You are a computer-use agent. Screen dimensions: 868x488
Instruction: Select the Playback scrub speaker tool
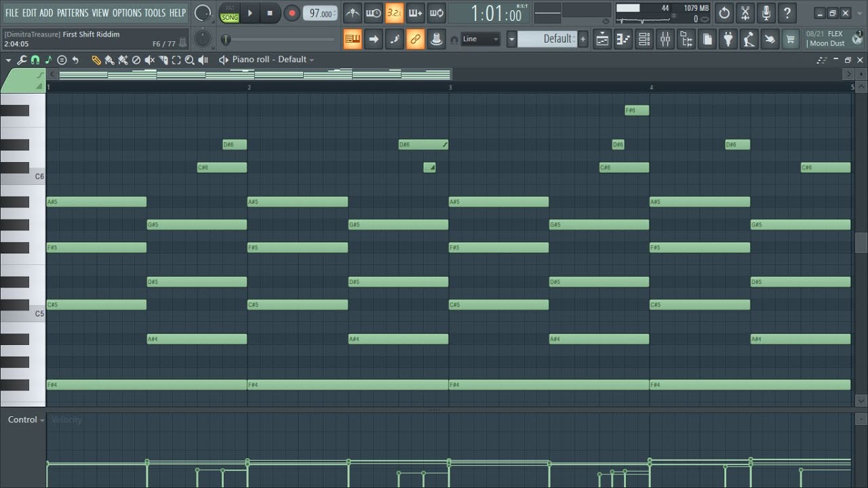pos(203,60)
